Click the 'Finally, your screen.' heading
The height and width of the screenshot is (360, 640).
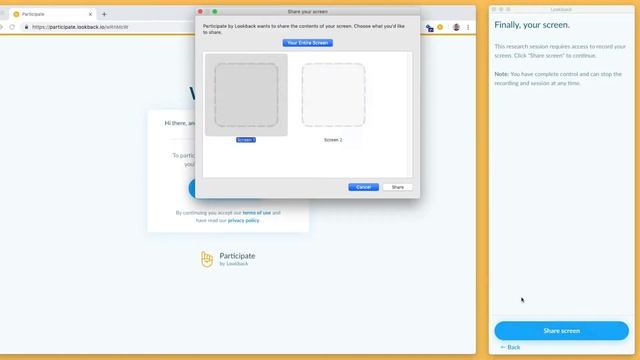[x=532, y=25]
